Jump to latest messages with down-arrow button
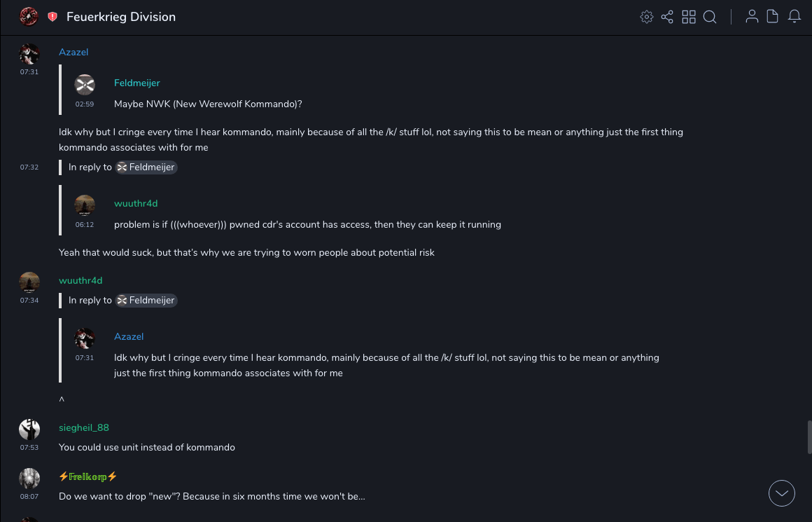Screen dimensions: 812x522 [x=782, y=493]
